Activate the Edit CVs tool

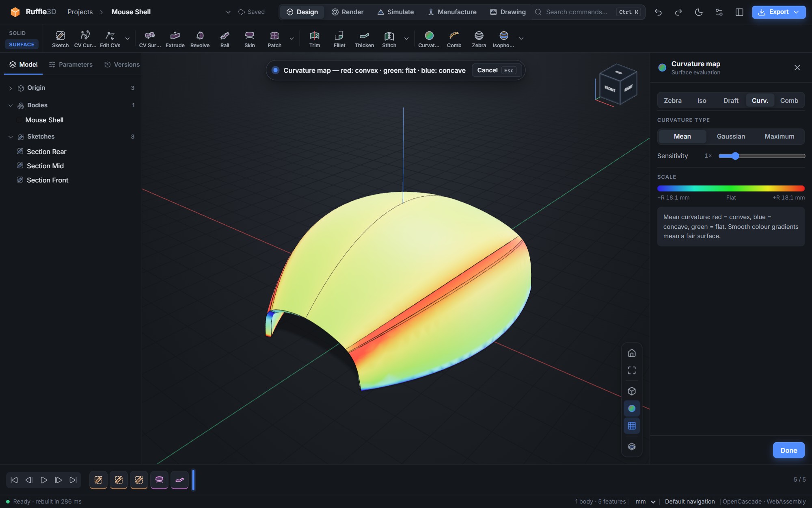(110, 39)
